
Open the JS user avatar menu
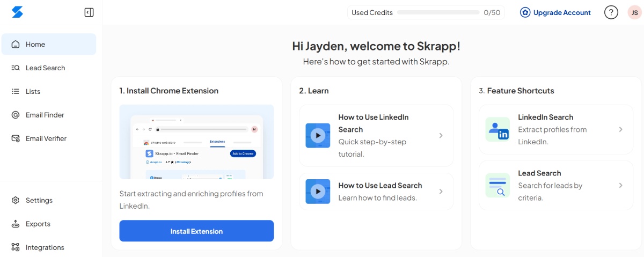point(634,12)
